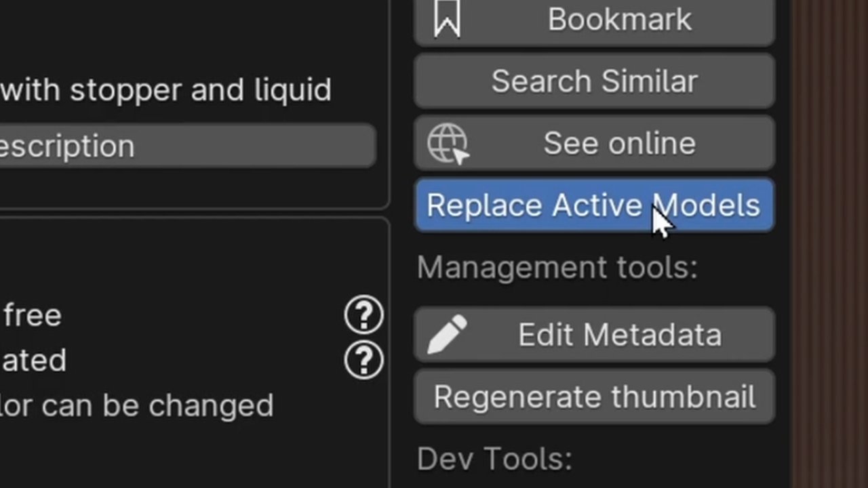Viewport: 868px width, 488px height.
Task: Open the Edit Metadata button text
Action: pyautogui.click(x=619, y=335)
